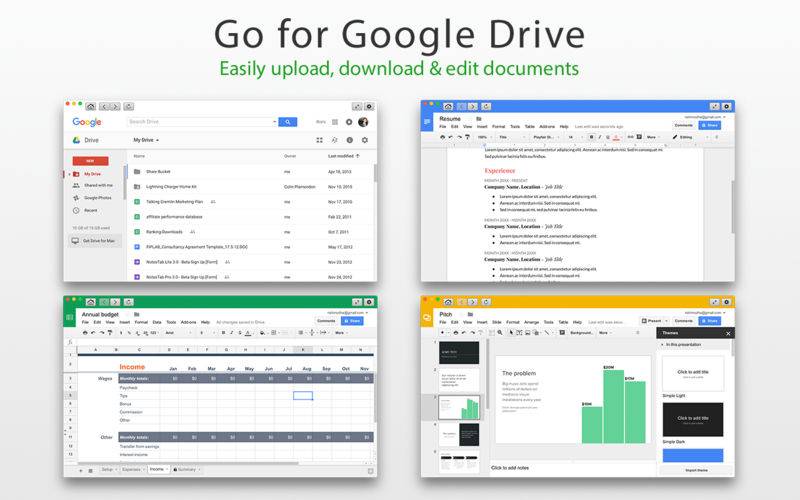
Task: Select the Simple Dark theme preview
Action: point(693,419)
